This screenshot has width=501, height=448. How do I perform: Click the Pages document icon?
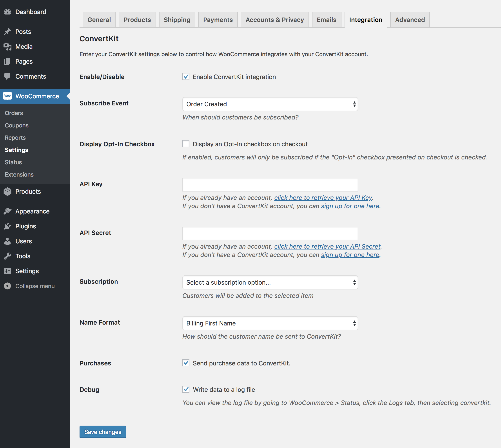point(8,61)
